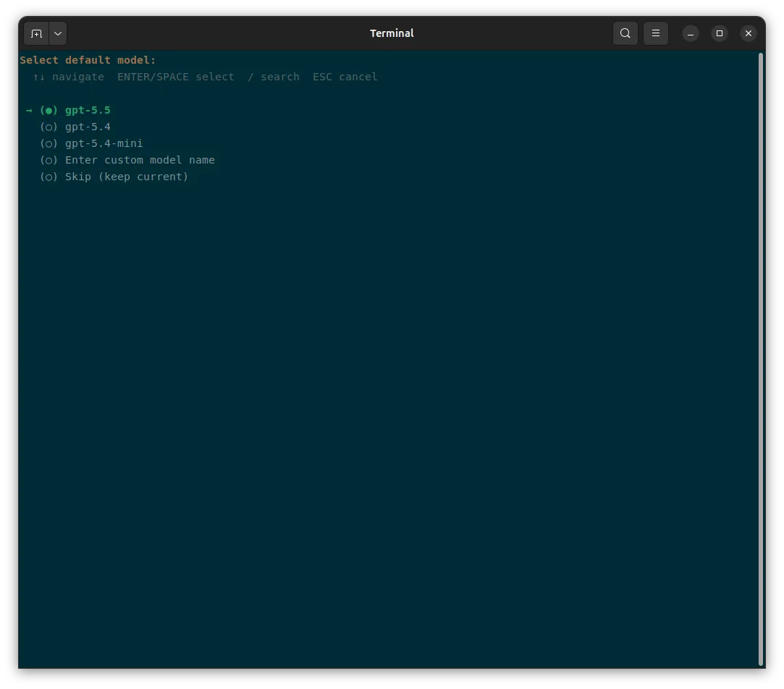Open the hamburger main menu

pyautogui.click(x=655, y=33)
